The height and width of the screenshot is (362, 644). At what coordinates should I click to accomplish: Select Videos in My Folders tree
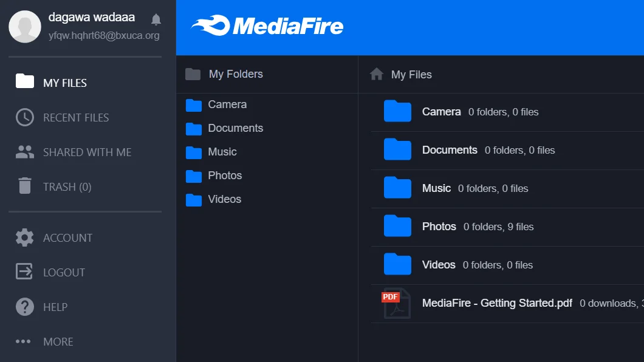tap(224, 199)
